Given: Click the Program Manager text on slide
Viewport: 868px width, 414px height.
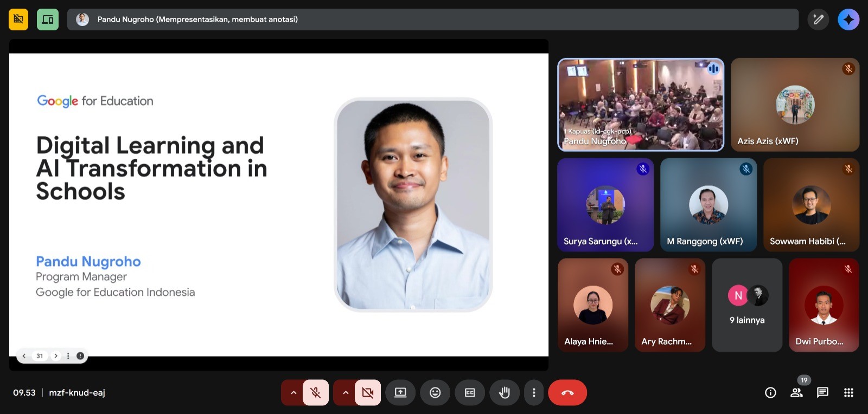Looking at the screenshot, I should click(x=81, y=277).
